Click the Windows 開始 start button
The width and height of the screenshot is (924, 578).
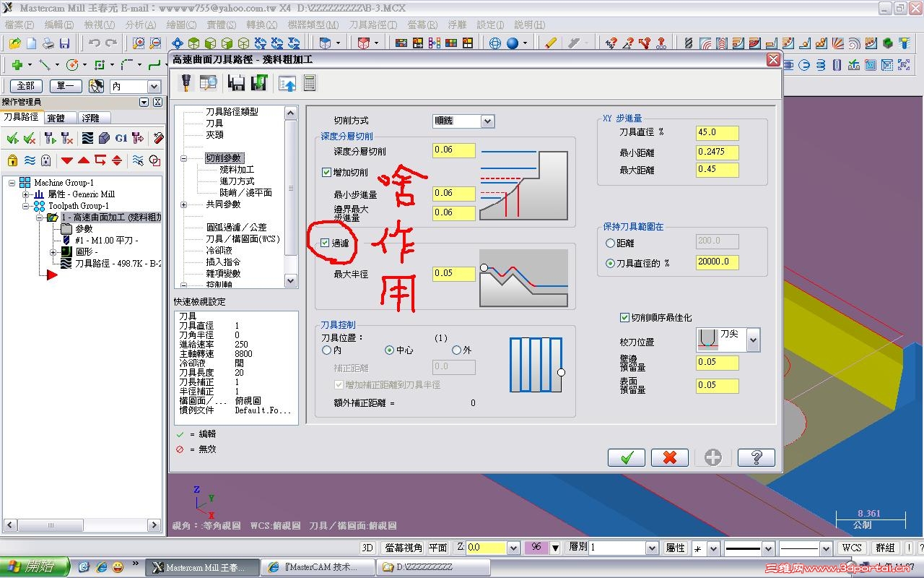pyautogui.click(x=35, y=567)
